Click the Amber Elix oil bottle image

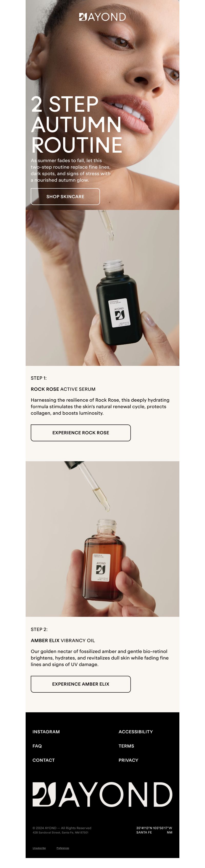click(x=102, y=539)
